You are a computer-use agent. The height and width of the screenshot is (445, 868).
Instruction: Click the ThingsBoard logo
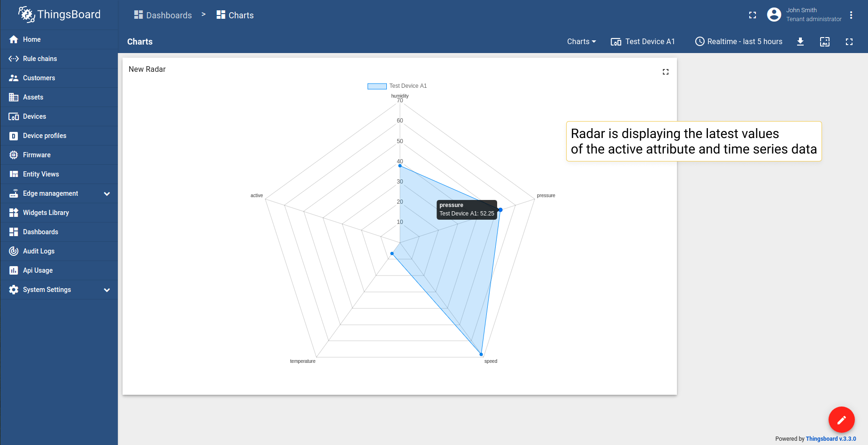pyautogui.click(x=59, y=15)
